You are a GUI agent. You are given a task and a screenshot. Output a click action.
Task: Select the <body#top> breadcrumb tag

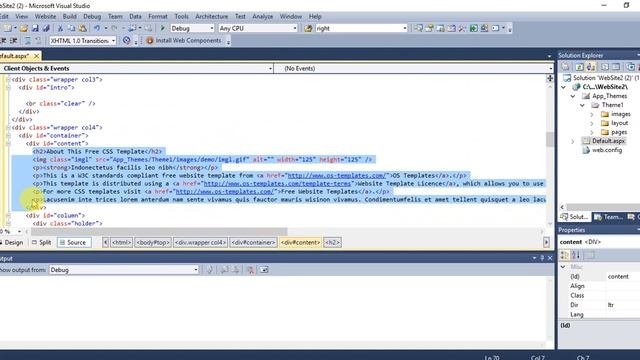coord(153,242)
